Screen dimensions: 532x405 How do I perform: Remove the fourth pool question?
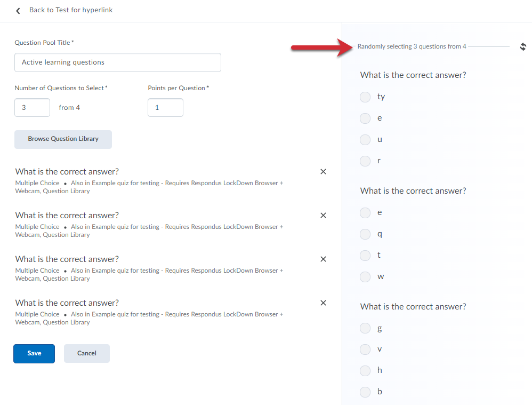coord(323,303)
